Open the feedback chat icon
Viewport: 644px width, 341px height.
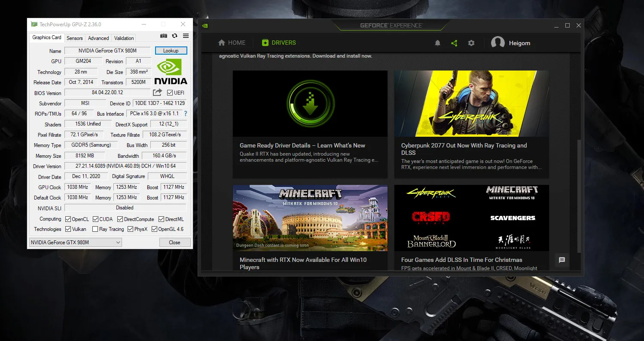(562, 260)
